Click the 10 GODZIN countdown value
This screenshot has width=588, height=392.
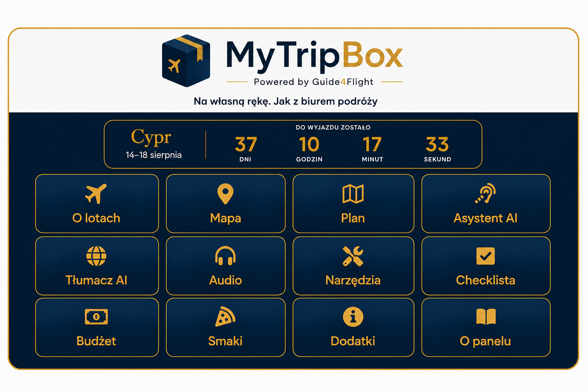(x=309, y=149)
